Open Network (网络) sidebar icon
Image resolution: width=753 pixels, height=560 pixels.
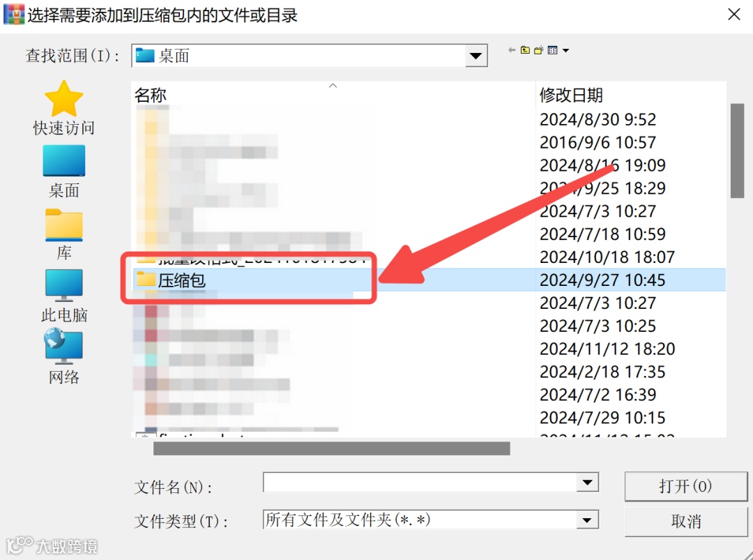63,347
